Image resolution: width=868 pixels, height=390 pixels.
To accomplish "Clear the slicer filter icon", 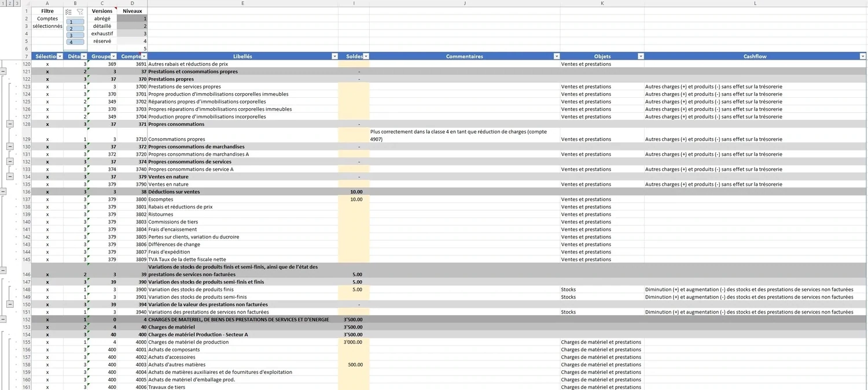I will [80, 12].
